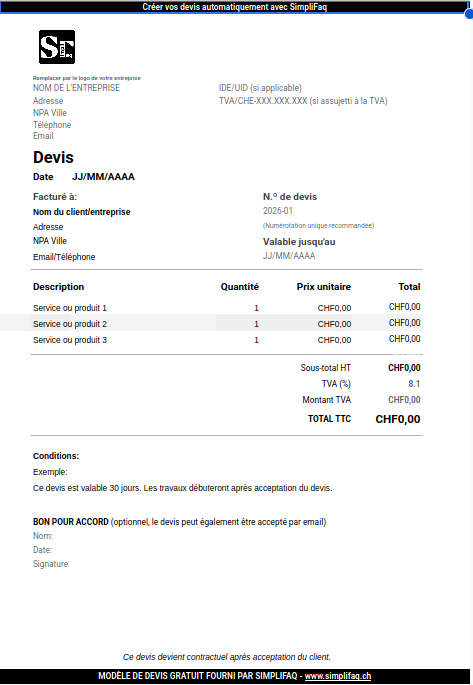This screenshot has width=473, height=685.
Task: Click the 'Email/Téléphone' client line
Action: tap(64, 257)
